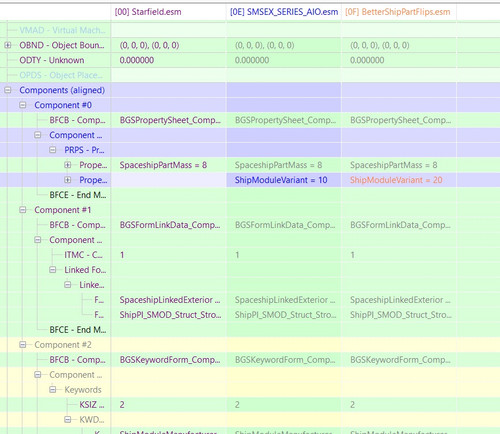Click the KSIZ value 2 in the BetterShipPartFlips column
Screen dimensions: 500x434
(352, 405)
